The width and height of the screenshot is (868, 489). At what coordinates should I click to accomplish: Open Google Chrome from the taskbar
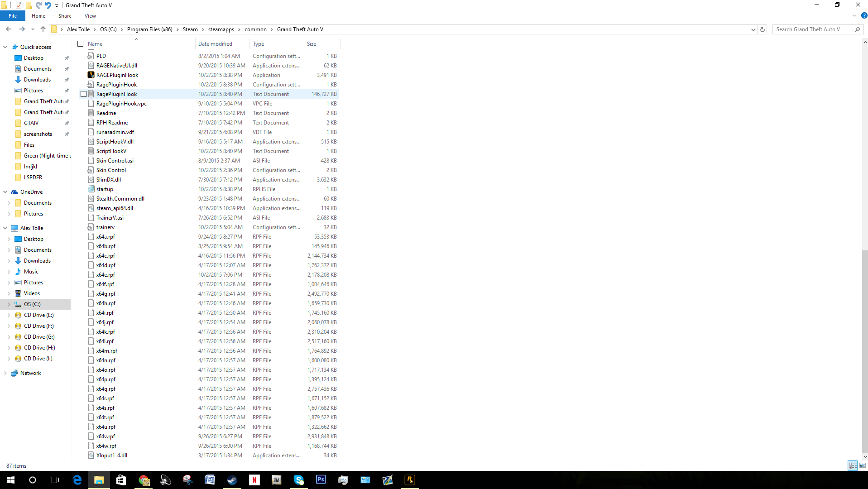click(x=144, y=480)
